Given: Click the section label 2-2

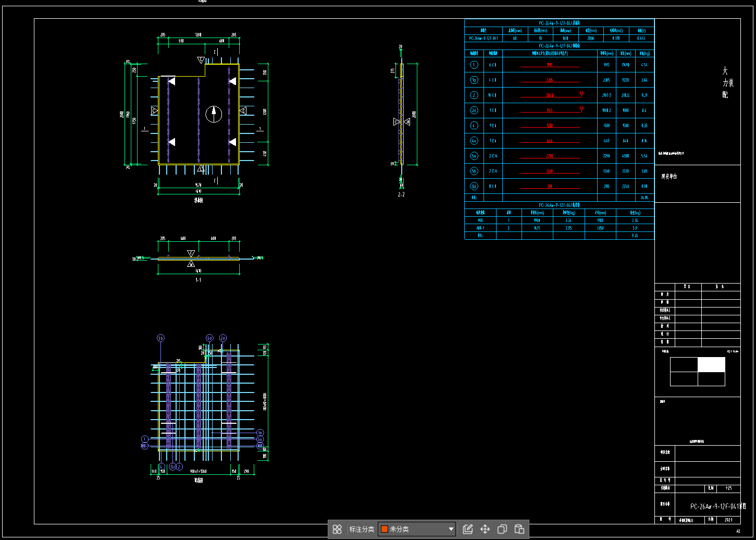Looking at the screenshot, I should tap(401, 194).
